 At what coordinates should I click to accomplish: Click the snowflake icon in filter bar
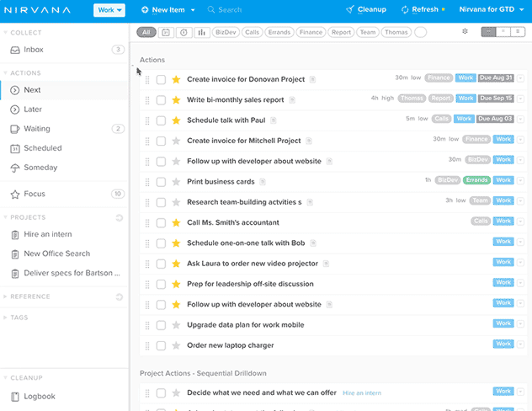click(x=465, y=32)
